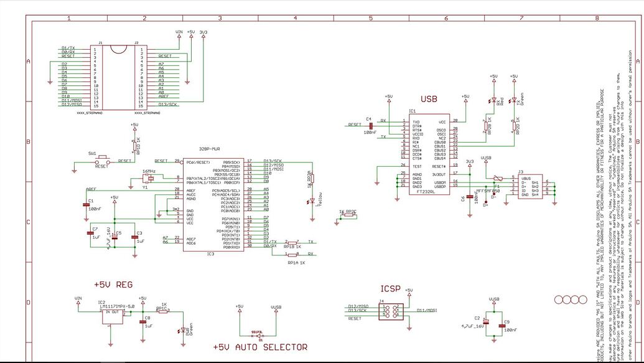644x363 pixels.
Task: Click the diode in +5V auto selector
Action: 259,336
